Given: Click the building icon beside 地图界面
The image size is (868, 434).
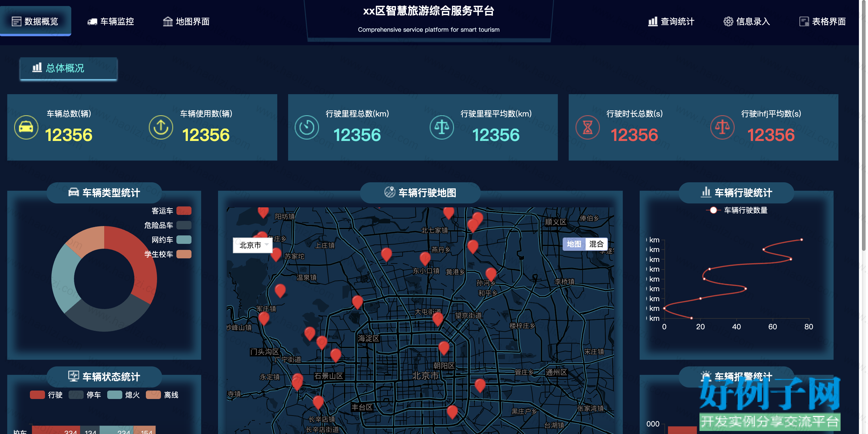Looking at the screenshot, I should coord(167,21).
